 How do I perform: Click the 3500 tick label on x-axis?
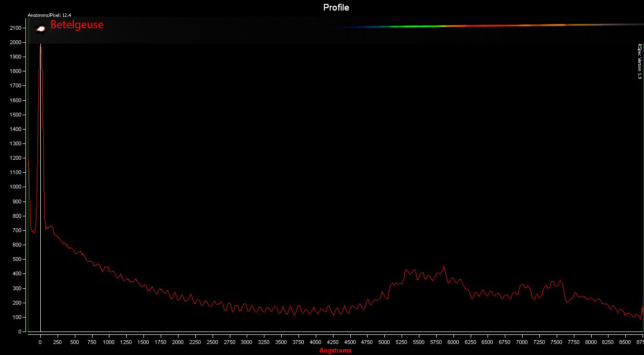coord(281,343)
